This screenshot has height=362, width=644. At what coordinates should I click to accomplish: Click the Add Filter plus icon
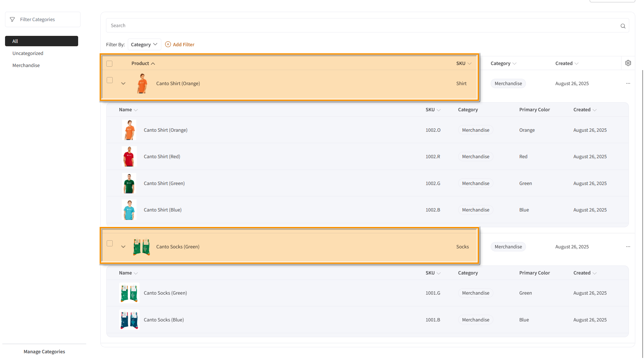point(168,44)
